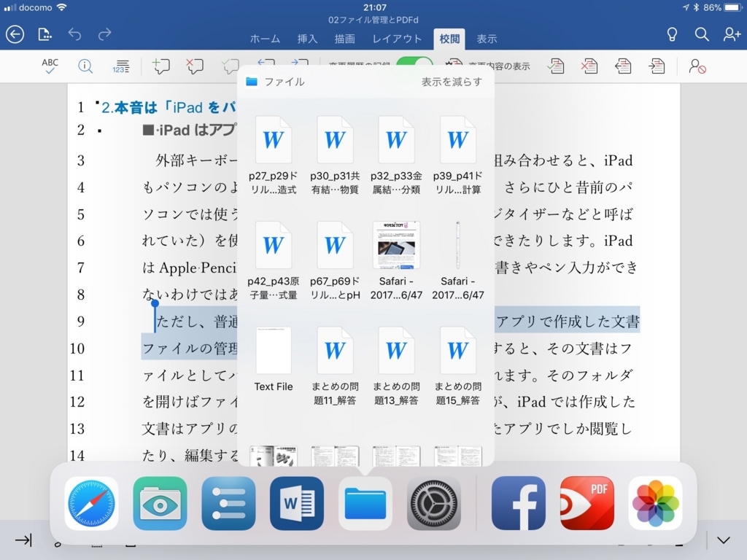Tap the back arrow button in Word
The height and width of the screenshot is (560, 747).
click(x=15, y=34)
